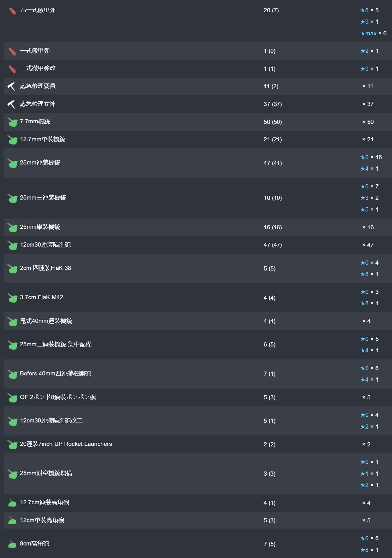The image size is (392, 558).
Task: Click the 一式徹甲弾改 shell icon
Action: pos(12,69)
